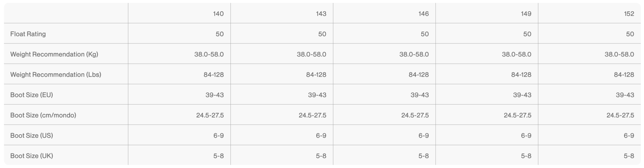
Task: Click the cm/mondo boot size for size 149
Action: 517,115
